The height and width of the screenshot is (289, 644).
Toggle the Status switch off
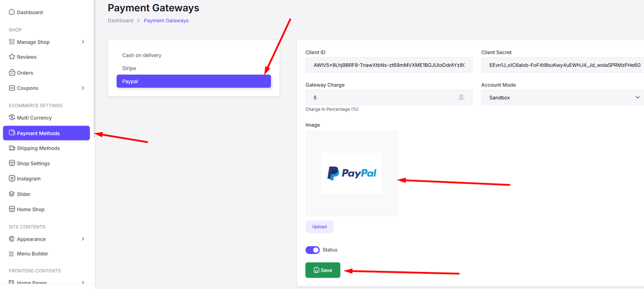pyautogui.click(x=312, y=250)
